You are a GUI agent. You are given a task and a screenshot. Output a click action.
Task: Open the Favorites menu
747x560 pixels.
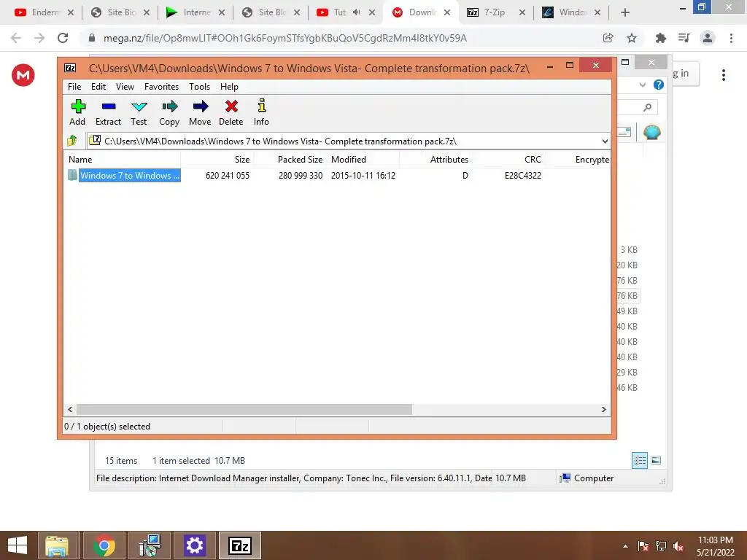(x=161, y=87)
